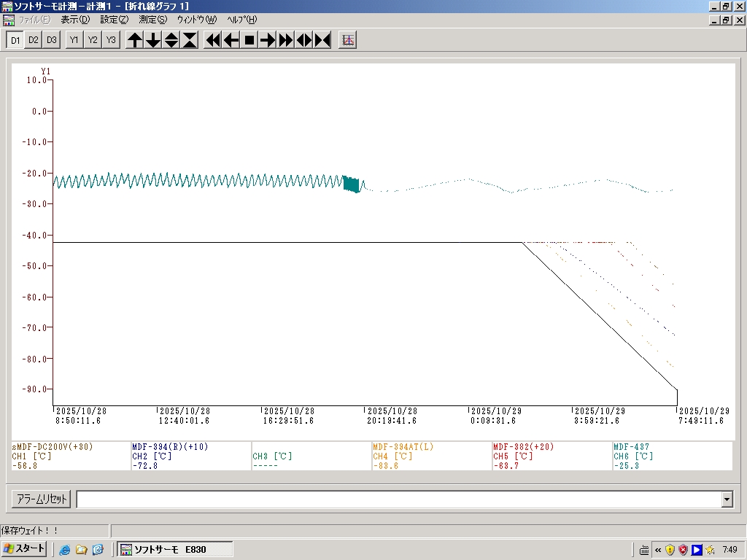Viewport: 747px width, 560px height.
Task: Expand the time axis horizontally icon
Action: (x=304, y=40)
